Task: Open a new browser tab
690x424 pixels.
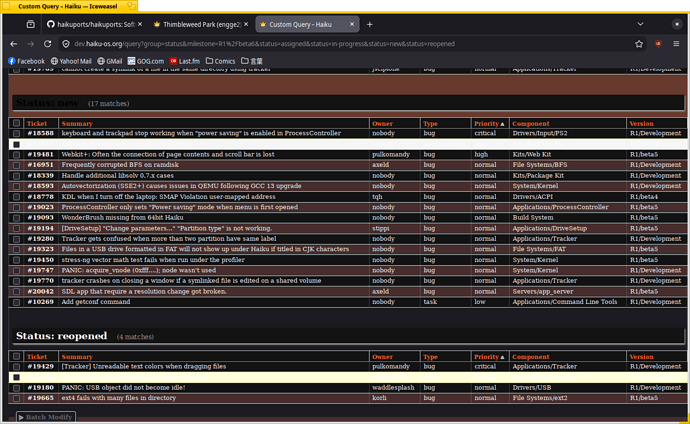Action: point(370,25)
